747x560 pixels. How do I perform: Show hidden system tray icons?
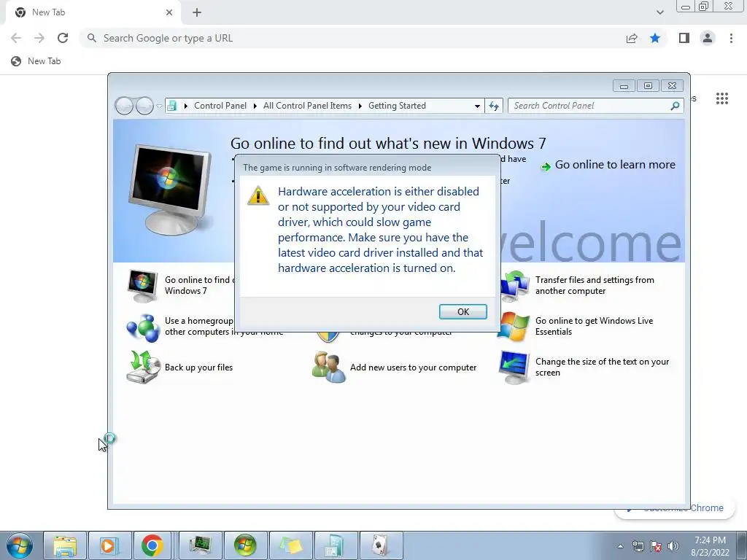pyautogui.click(x=620, y=546)
